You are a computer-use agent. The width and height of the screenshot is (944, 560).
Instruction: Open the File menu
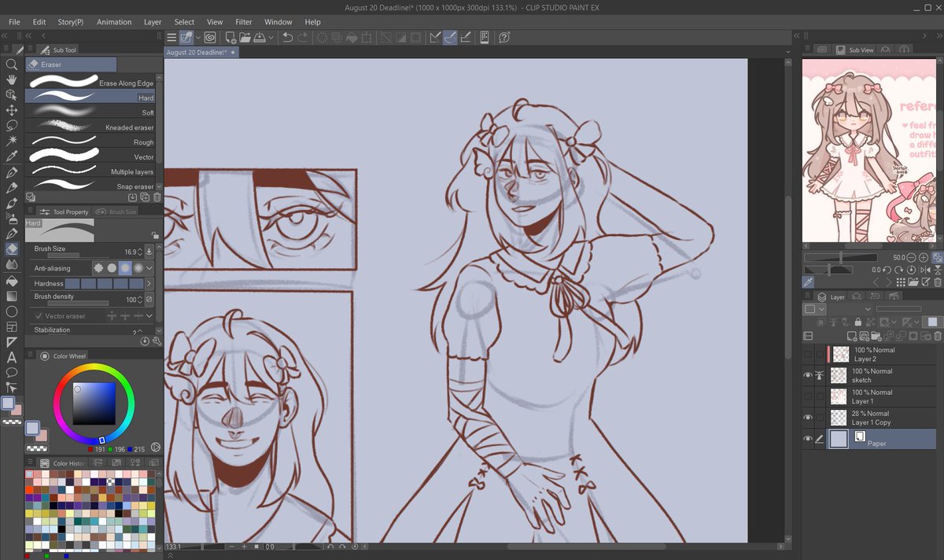coord(14,22)
